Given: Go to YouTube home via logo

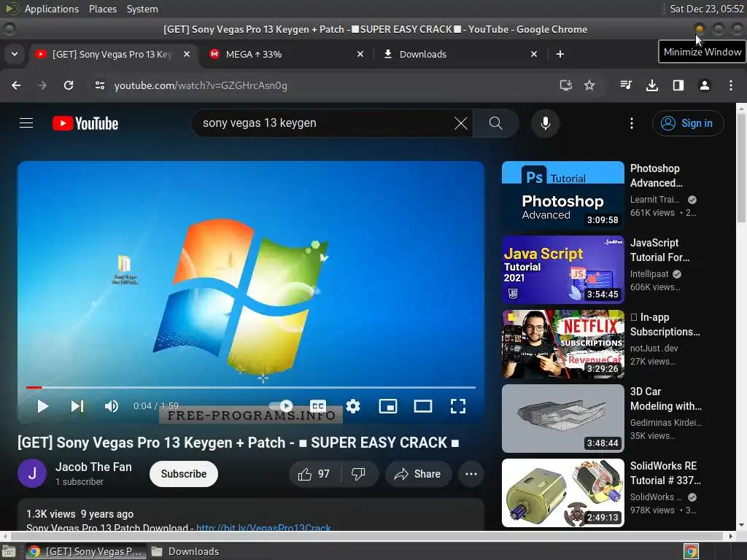Looking at the screenshot, I should tap(85, 123).
